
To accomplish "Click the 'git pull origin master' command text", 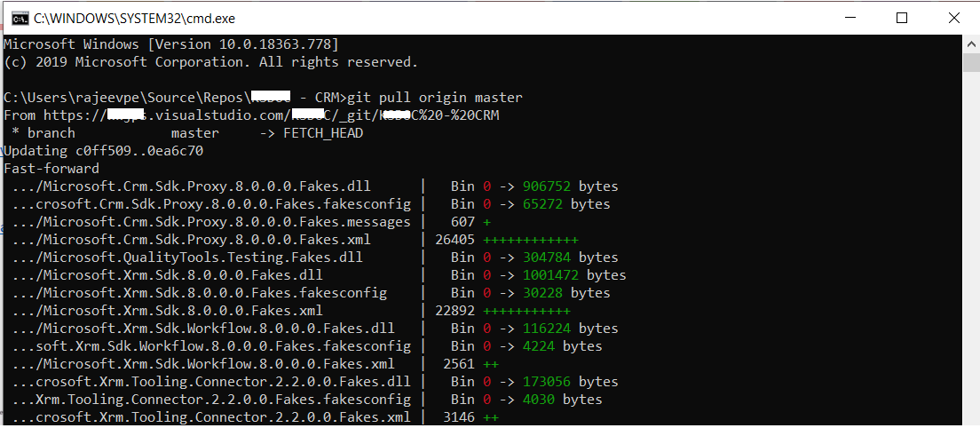I will pyautogui.click(x=435, y=98).
